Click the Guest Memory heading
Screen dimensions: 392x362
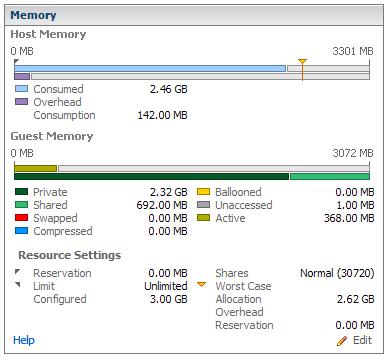click(x=52, y=136)
